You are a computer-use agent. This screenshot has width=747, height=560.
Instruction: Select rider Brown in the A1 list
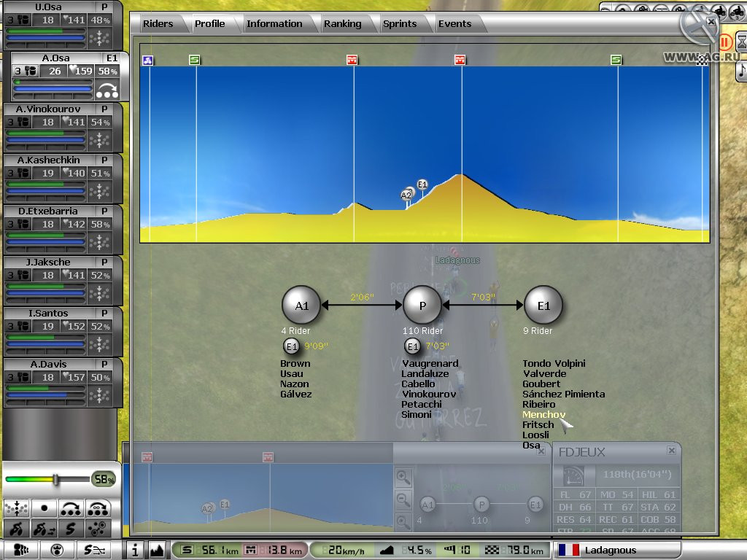coord(295,363)
